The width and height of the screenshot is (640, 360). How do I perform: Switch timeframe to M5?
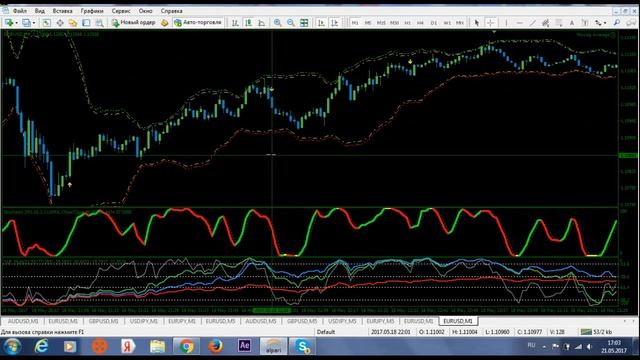(x=368, y=23)
